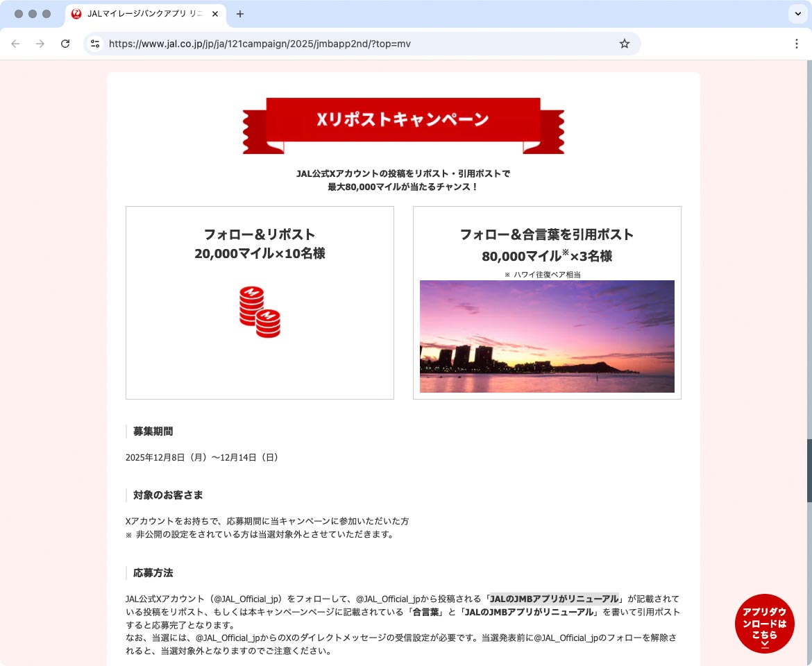Screen dimensions: 812x666
Task: Click the reload page icon
Action: point(65,43)
